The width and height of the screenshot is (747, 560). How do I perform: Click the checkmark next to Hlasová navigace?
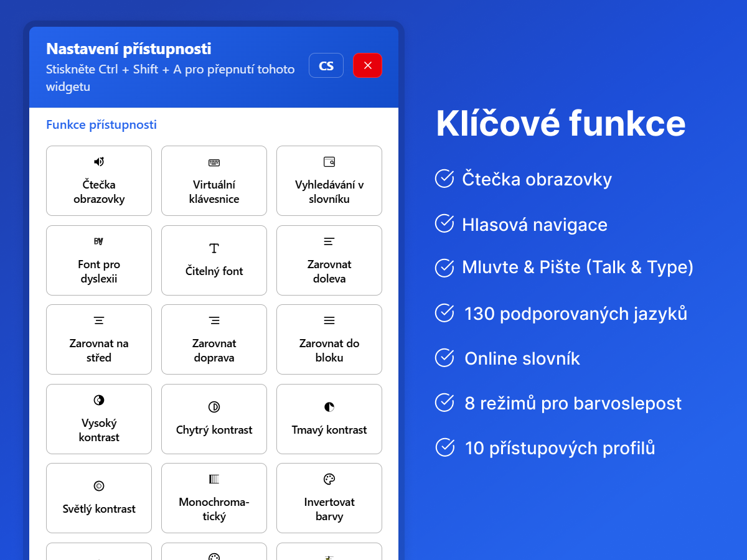444,223
